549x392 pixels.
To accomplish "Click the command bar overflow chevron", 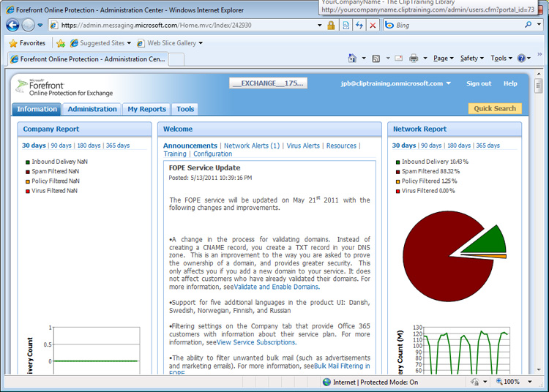I will tap(539, 54).
